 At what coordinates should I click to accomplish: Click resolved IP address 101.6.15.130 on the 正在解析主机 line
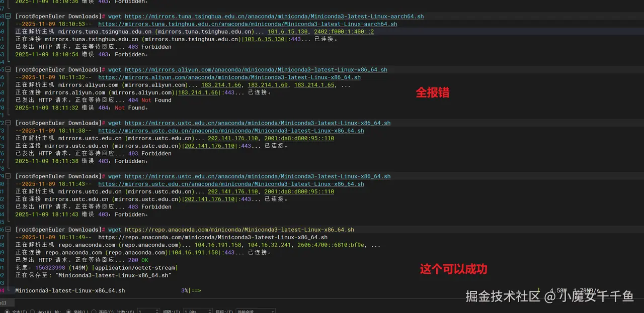coord(287,32)
